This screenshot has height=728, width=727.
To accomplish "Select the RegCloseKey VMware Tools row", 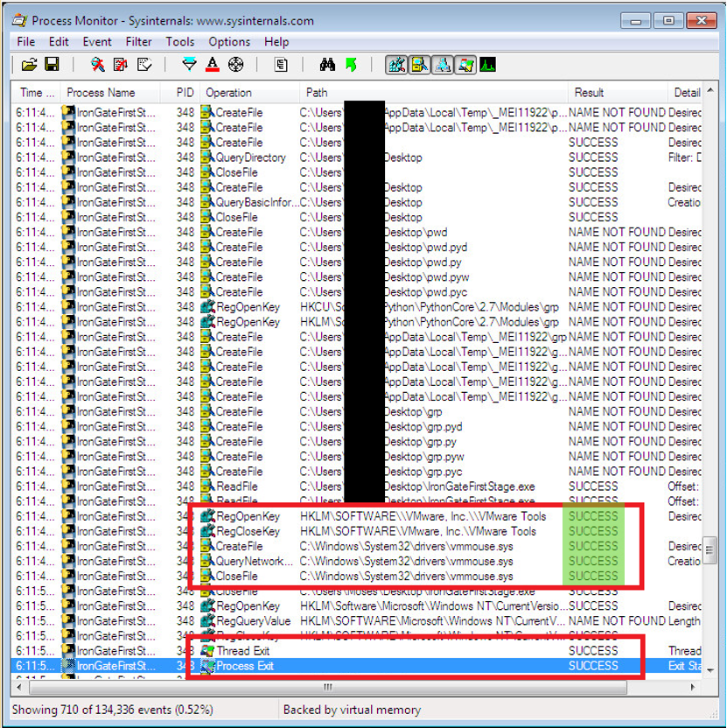I will coord(357,531).
